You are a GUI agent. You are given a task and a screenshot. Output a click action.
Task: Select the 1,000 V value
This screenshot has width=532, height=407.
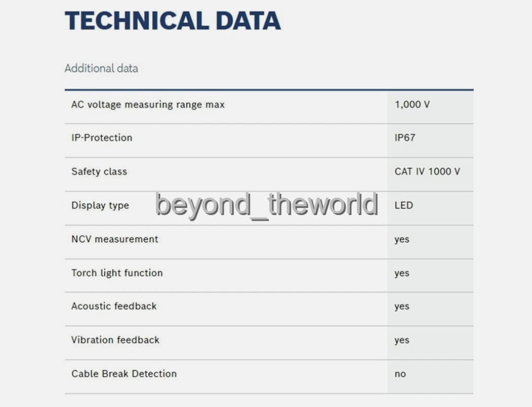click(412, 104)
